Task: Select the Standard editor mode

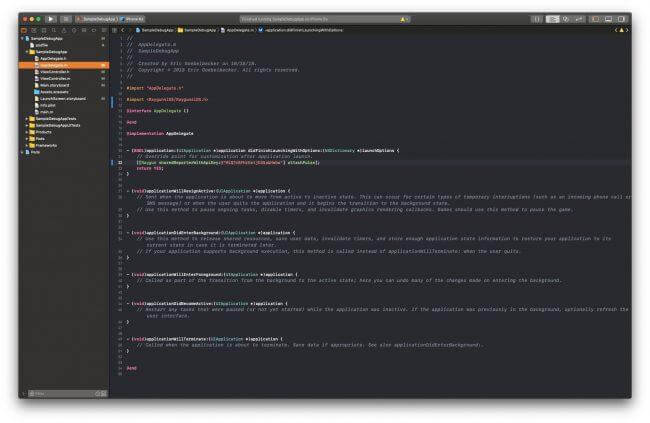Action: coord(552,19)
